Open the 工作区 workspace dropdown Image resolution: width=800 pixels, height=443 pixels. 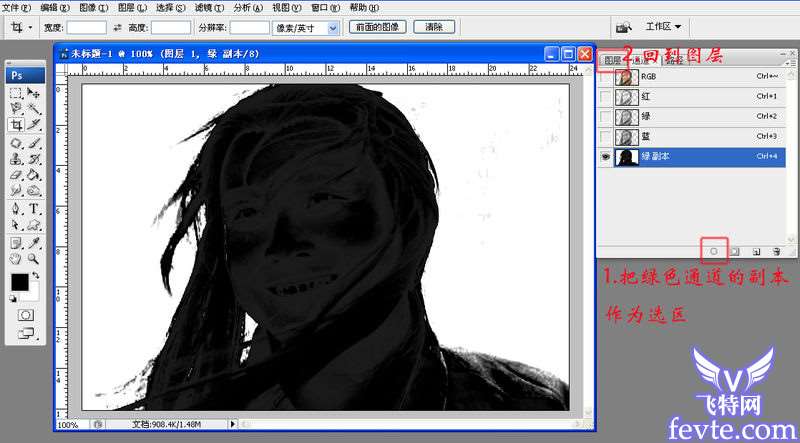tap(664, 26)
